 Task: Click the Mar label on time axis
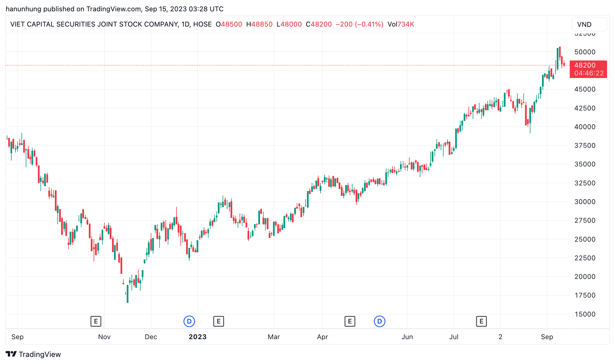(x=274, y=337)
